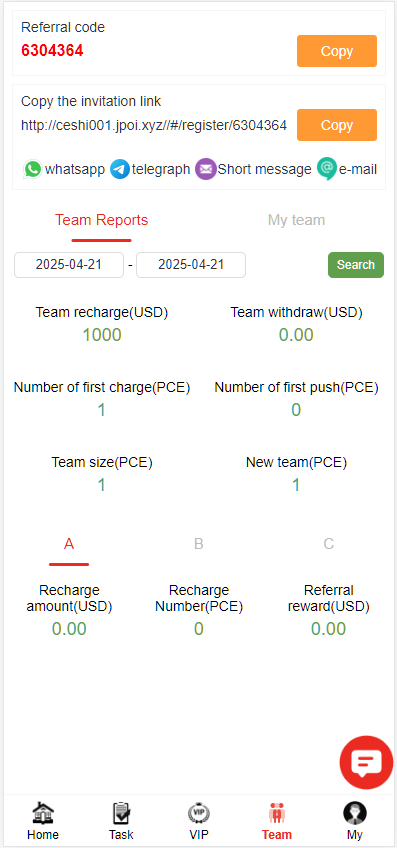Viewport: 397px width, 848px height.
Task: Select level A tab
Action: 69,544
